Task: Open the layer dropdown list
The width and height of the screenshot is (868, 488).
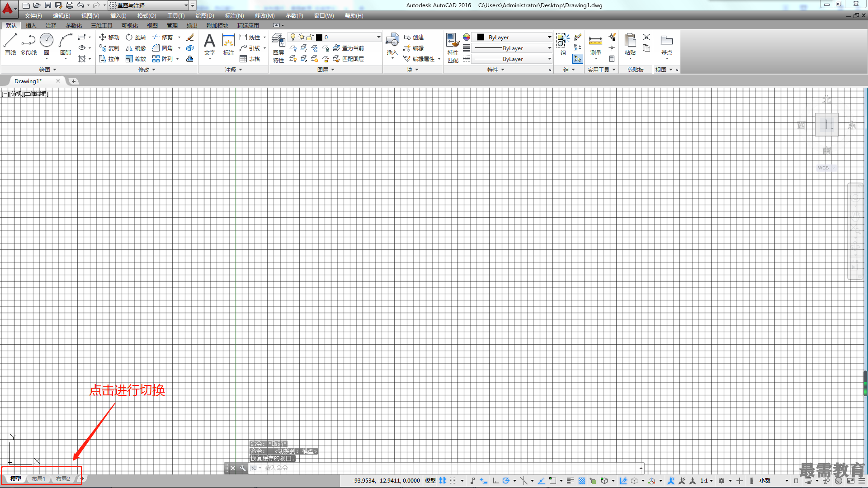Action: click(379, 37)
